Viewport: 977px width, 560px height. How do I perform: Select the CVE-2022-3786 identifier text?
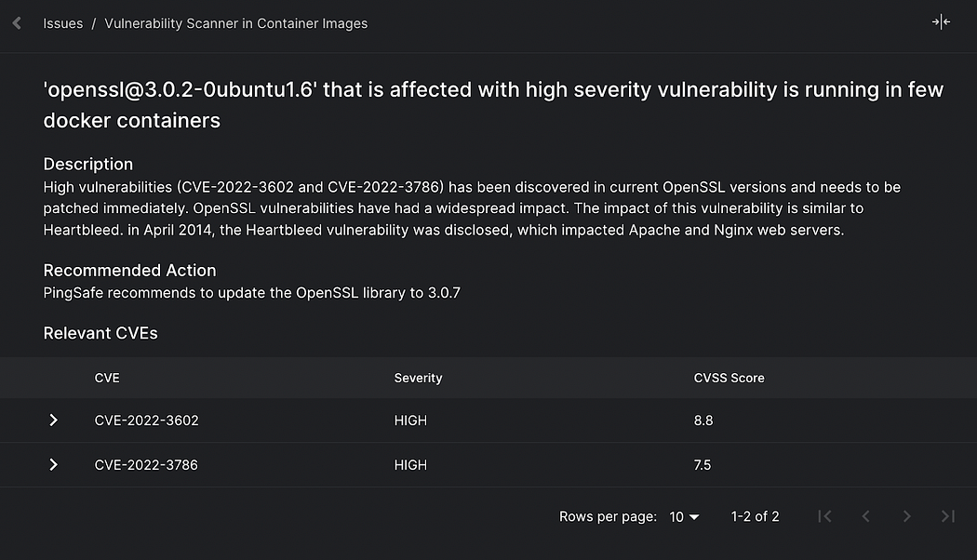click(x=146, y=464)
